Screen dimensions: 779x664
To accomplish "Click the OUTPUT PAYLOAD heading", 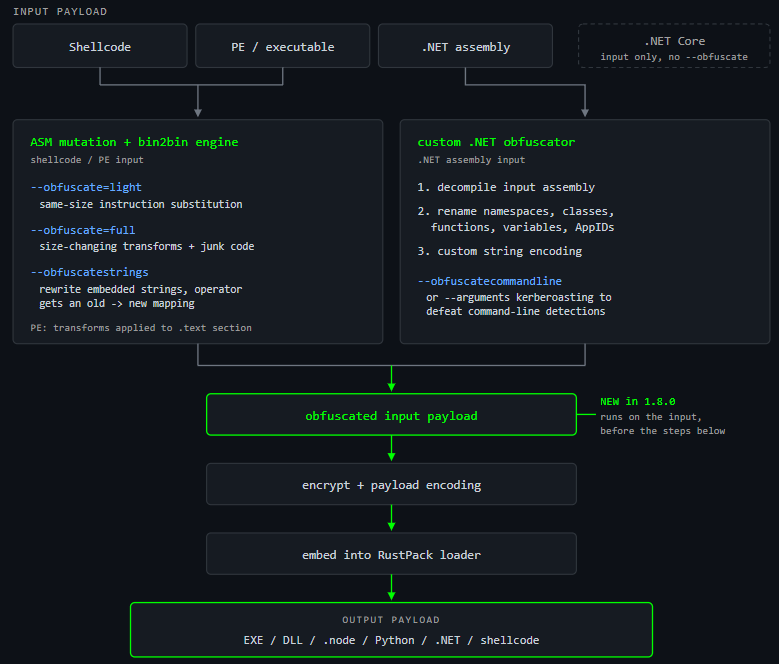I will [391, 620].
